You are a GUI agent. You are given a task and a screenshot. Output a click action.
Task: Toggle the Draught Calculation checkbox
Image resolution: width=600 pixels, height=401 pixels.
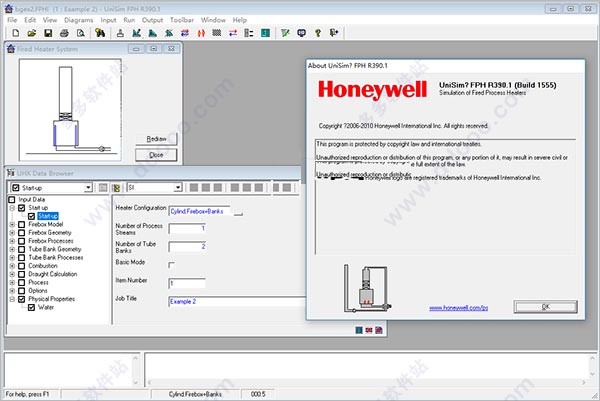click(22, 274)
